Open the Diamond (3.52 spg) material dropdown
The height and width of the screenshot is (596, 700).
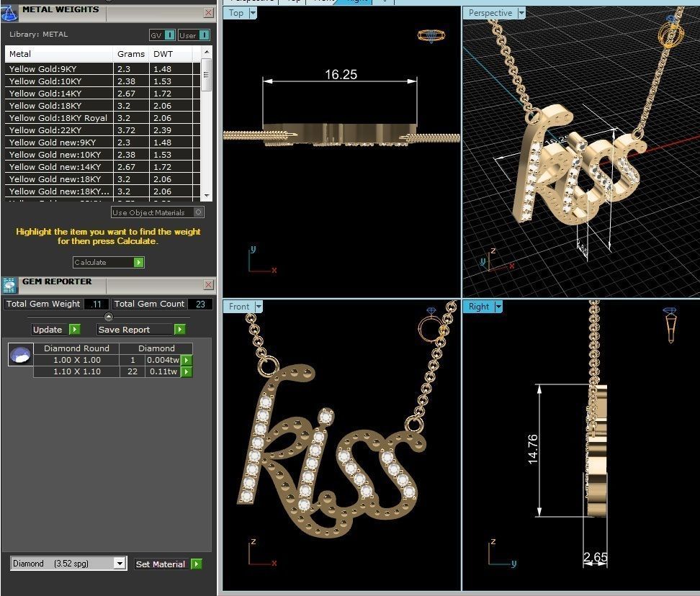(x=120, y=564)
